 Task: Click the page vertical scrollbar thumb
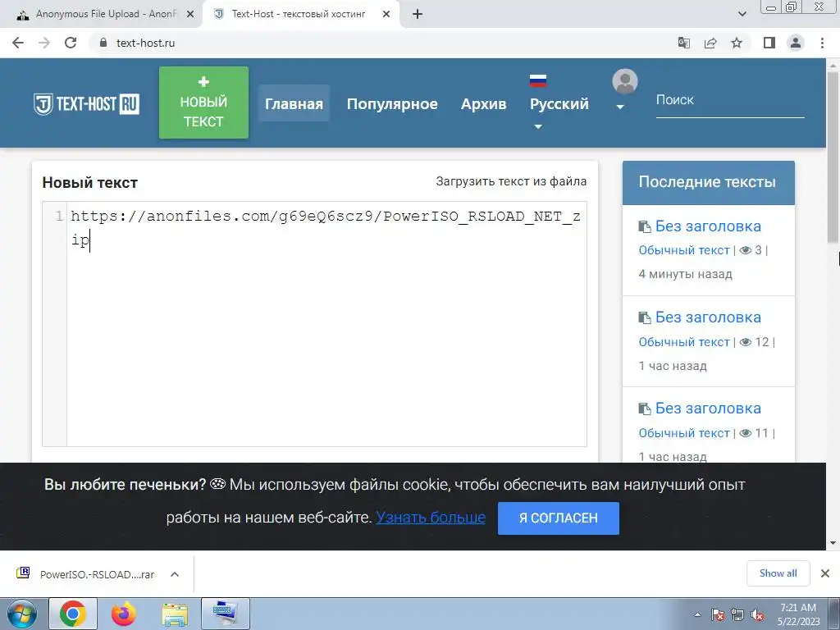833,157
